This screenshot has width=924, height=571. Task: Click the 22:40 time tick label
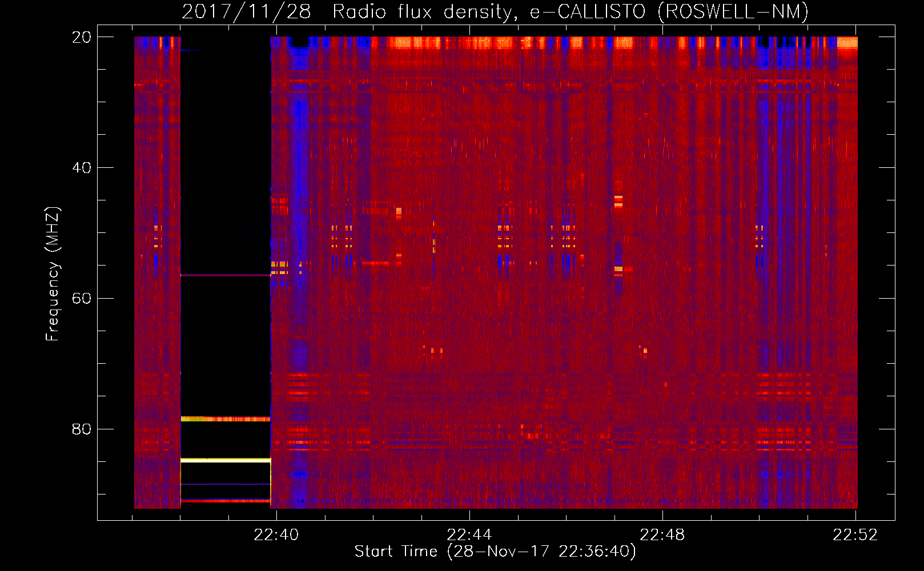point(276,535)
